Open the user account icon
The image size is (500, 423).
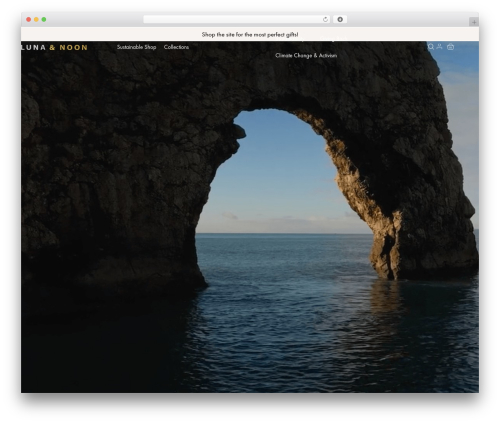pos(440,46)
